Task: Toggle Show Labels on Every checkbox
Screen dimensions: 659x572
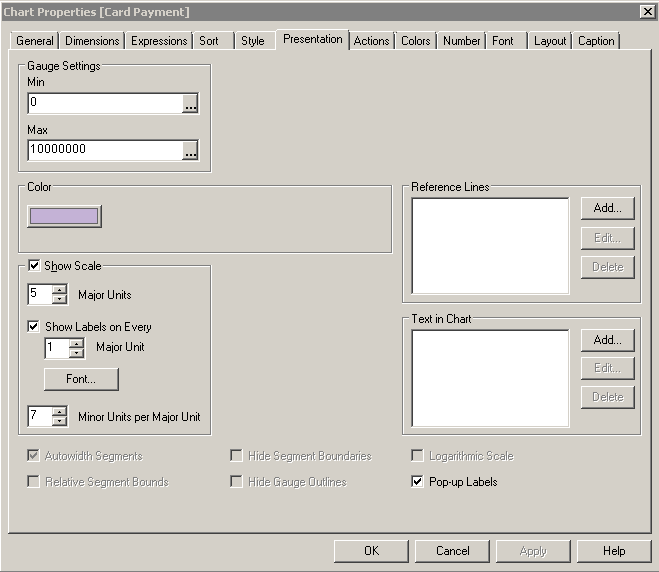Action: tap(34, 327)
